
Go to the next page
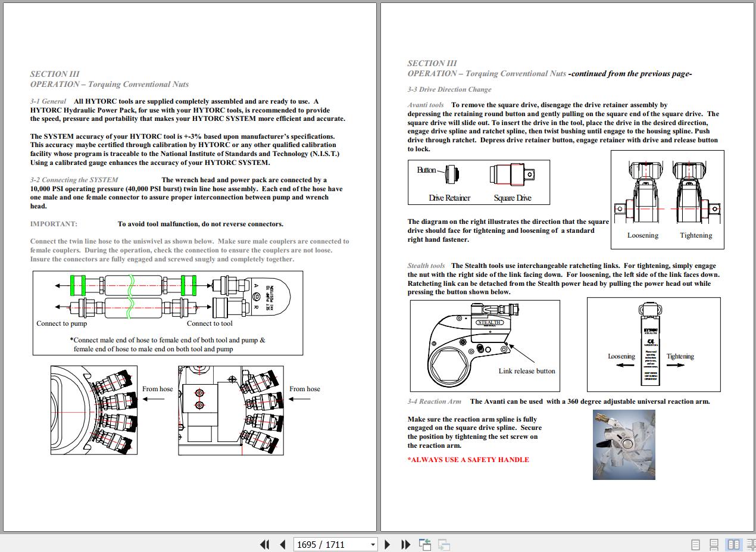coord(388,544)
